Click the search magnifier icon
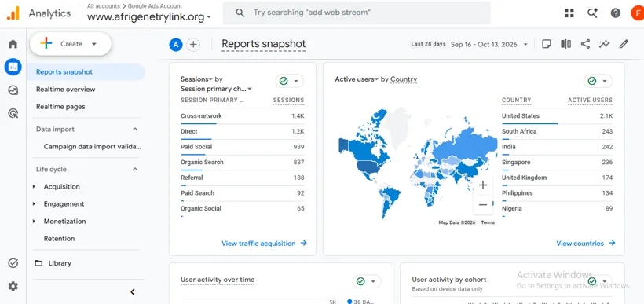This screenshot has width=644, height=304. coord(240,13)
